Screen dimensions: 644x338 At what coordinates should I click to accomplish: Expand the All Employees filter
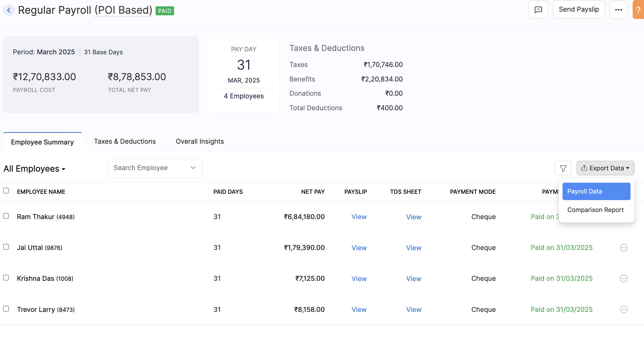coord(35,168)
